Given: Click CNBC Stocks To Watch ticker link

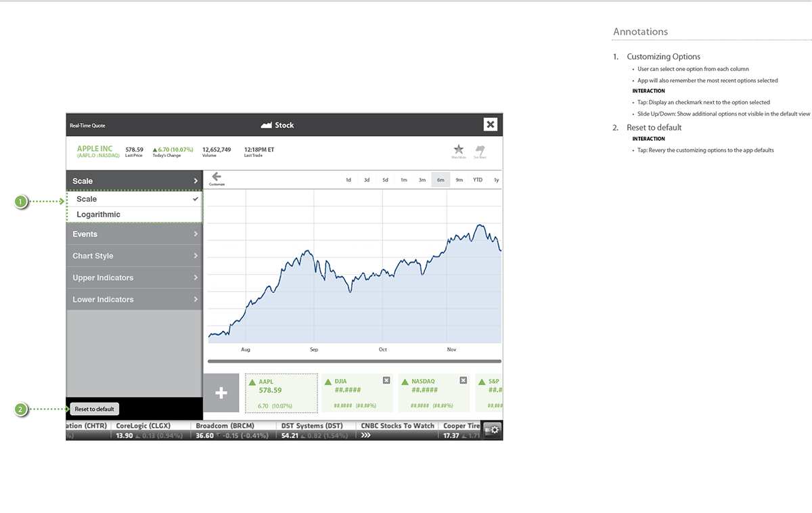Looking at the screenshot, I should [397, 426].
